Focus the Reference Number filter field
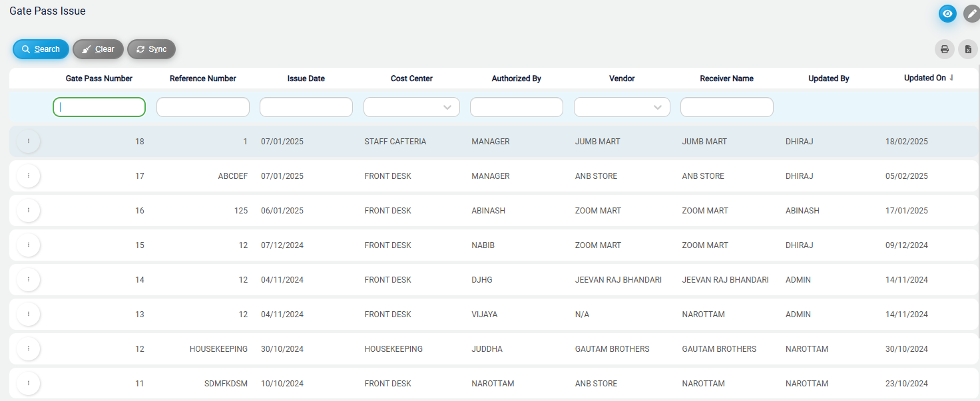This screenshot has height=401, width=980. point(203,107)
